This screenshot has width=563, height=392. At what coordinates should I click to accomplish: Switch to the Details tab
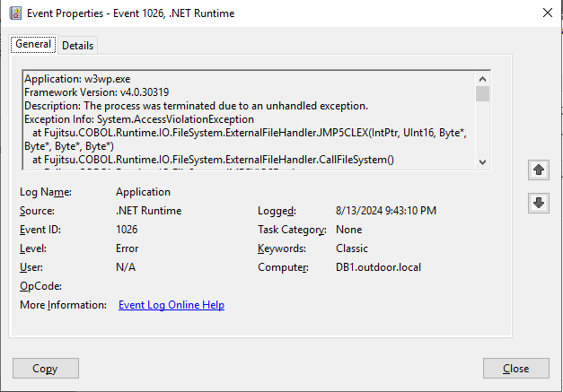tap(77, 46)
